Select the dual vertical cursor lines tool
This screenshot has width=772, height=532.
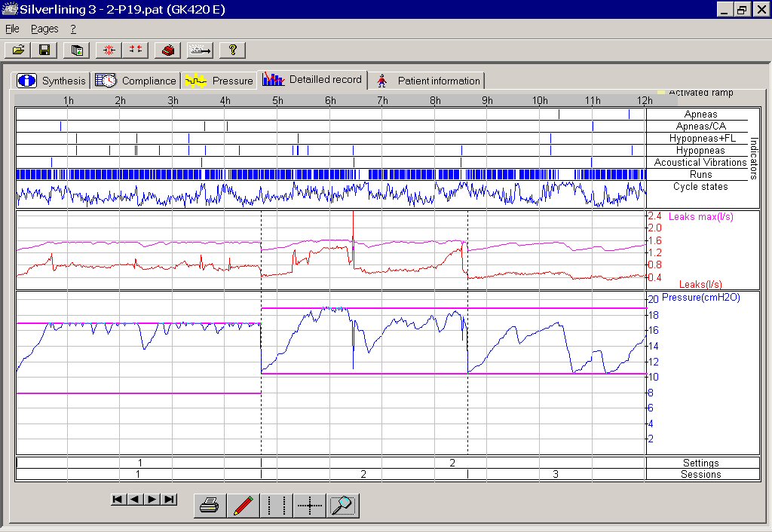276,506
